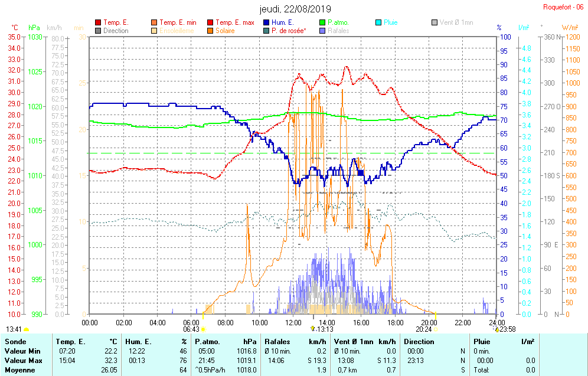Click the Valeur Min row header
588x376 pixels.
22,351
